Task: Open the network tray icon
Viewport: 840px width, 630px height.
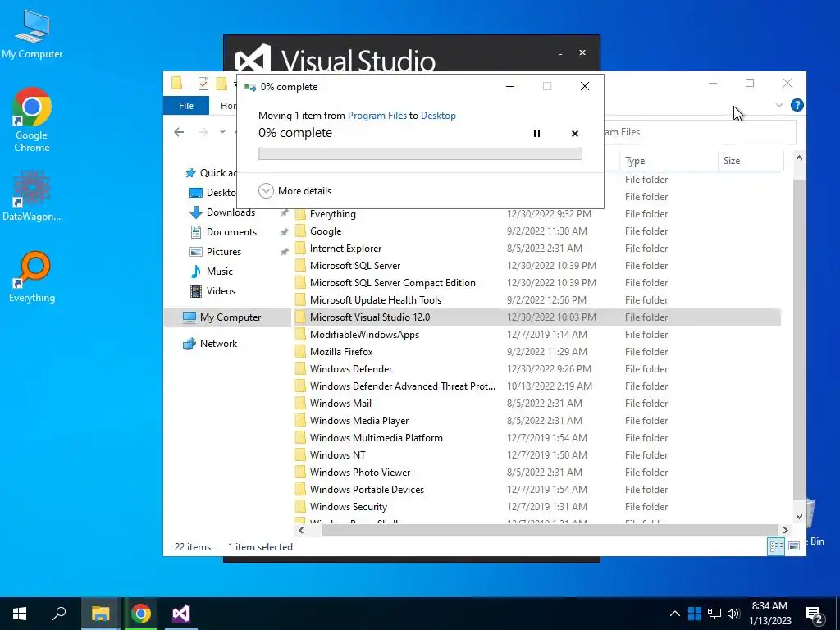Action: pos(714,614)
